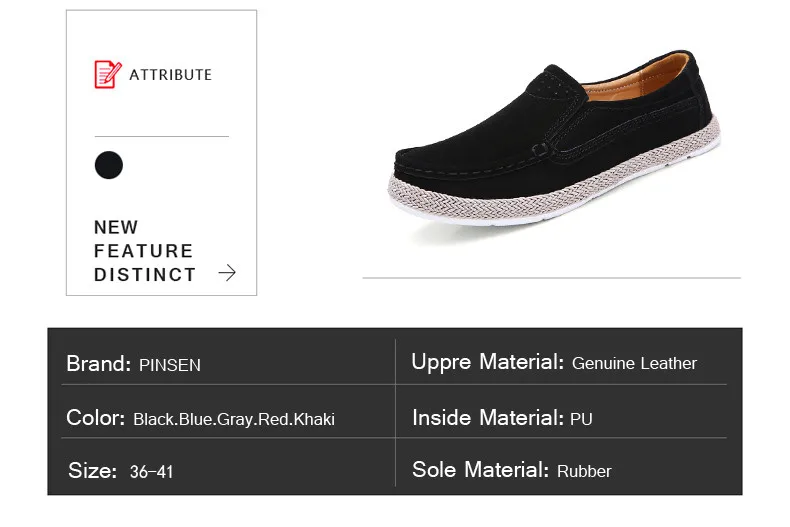Click the 36-41 size value

pyautogui.click(x=151, y=472)
